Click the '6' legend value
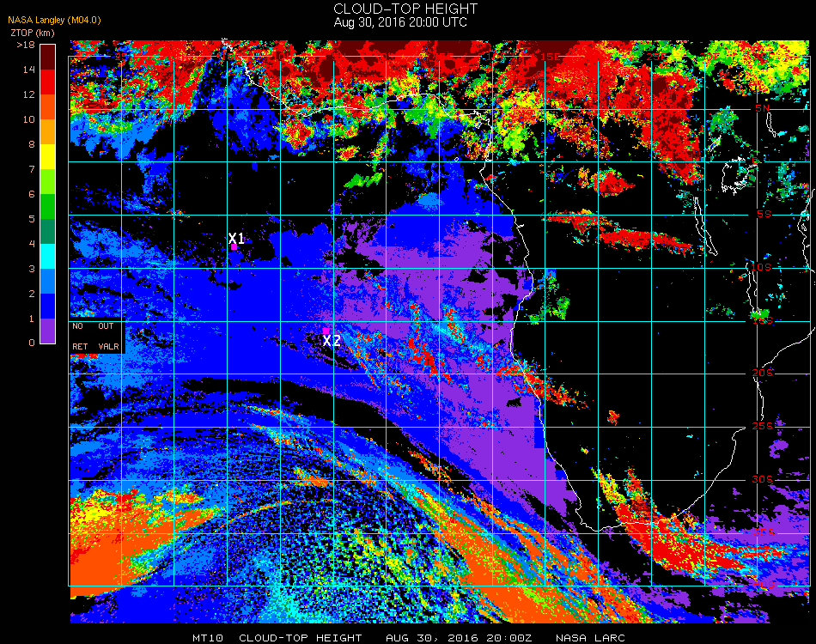This screenshot has width=816, height=644. click(32, 195)
